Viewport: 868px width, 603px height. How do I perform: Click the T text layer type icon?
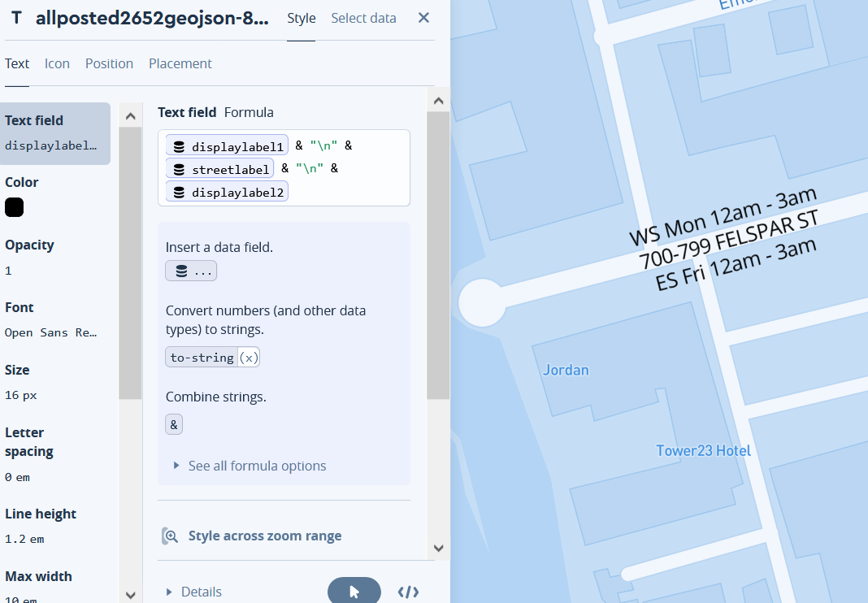click(x=16, y=18)
